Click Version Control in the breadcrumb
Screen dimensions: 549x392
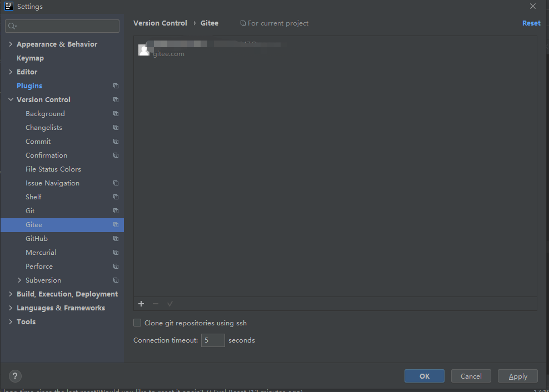point(160,23)
